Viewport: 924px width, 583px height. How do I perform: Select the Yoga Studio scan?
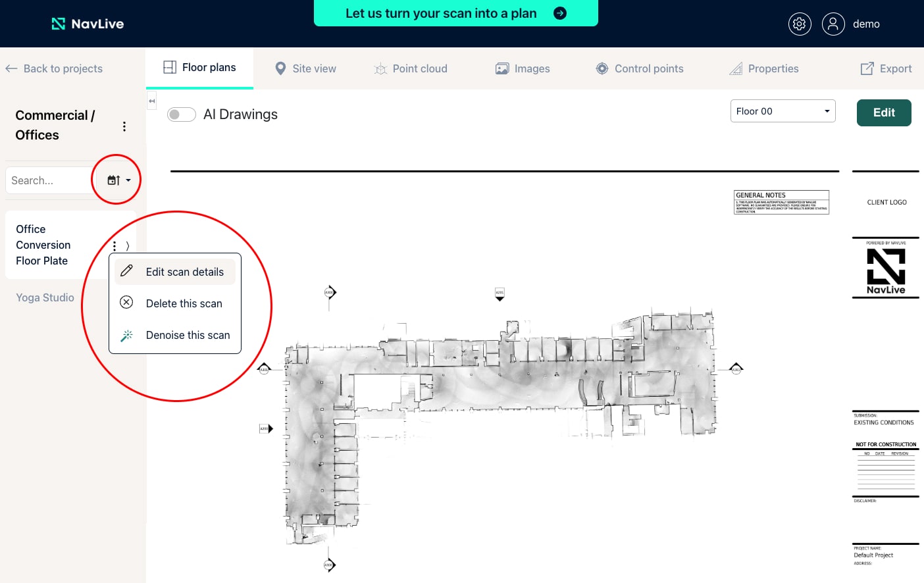45,297
